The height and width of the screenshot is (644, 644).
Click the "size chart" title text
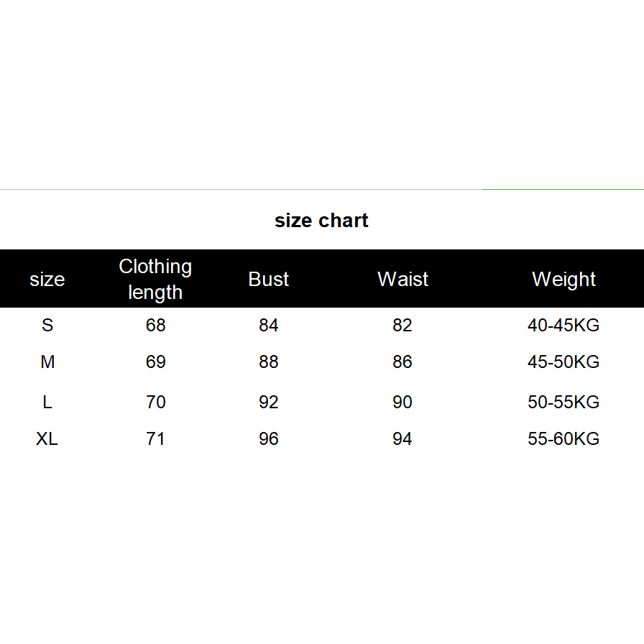(x=321, y=221)
